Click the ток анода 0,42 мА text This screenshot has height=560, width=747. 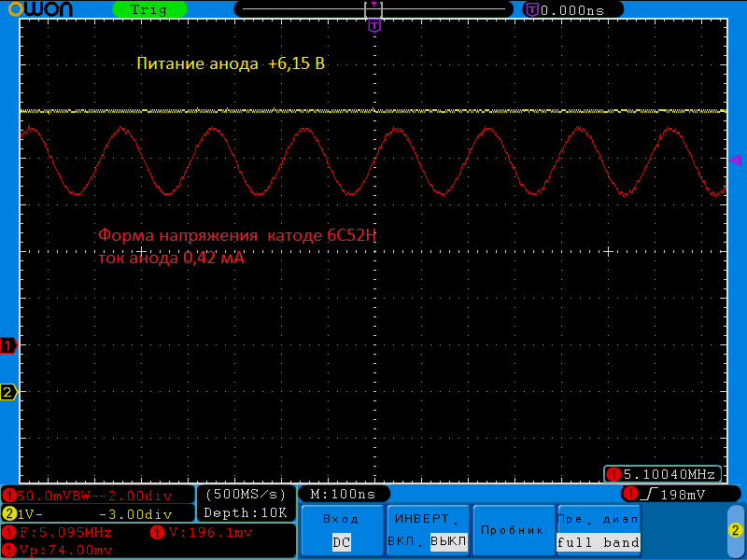coord(171,259)
